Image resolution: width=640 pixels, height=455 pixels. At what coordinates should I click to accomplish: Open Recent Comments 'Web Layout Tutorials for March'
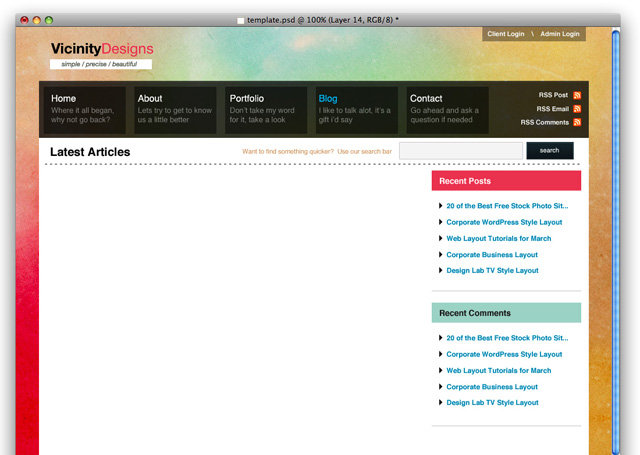coord(499,371)
